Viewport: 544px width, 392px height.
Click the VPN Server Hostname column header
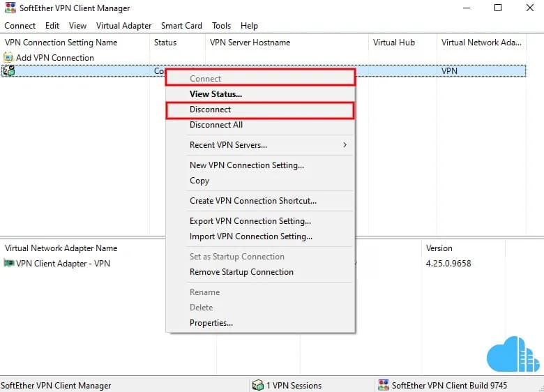(287, 43)
